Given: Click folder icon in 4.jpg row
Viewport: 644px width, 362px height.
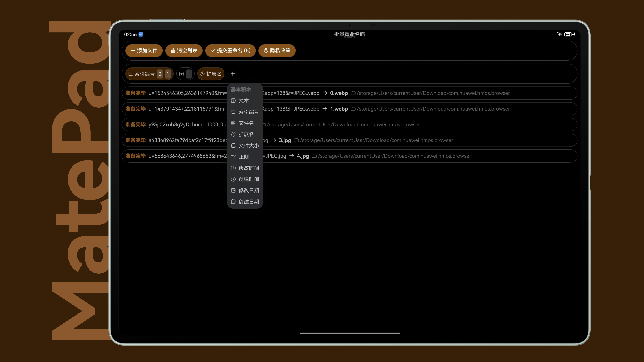Looking at the screenshot, I should click(314, 156).
